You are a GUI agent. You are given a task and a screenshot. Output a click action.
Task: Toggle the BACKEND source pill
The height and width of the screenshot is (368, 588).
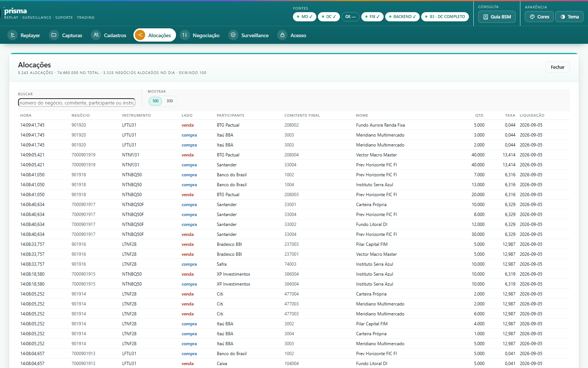(402, 17)
